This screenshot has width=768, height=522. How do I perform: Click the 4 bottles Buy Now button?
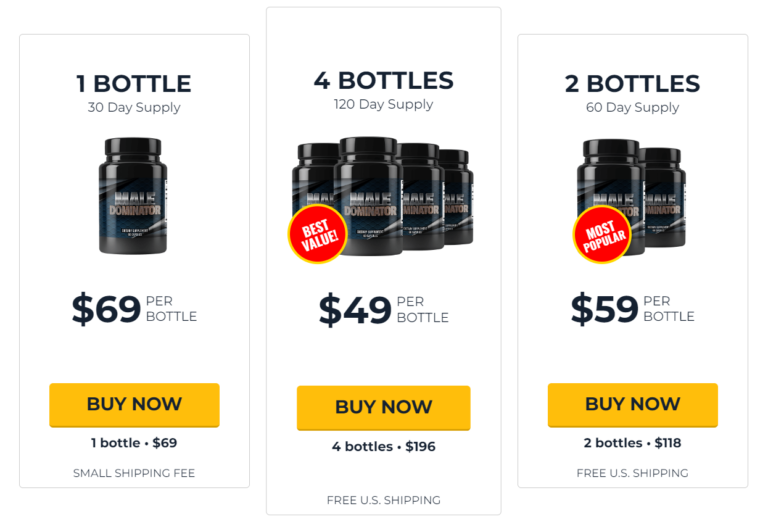point(384,408)
